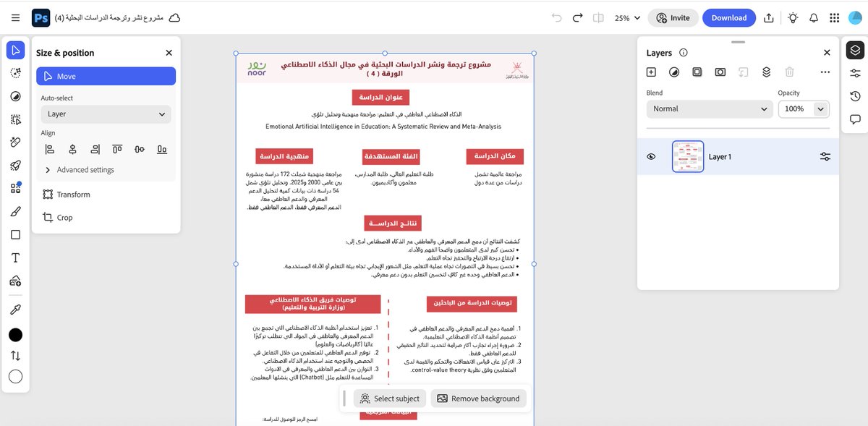
Task: Click the Opacity 100% value field
Action: pos(795,109)
